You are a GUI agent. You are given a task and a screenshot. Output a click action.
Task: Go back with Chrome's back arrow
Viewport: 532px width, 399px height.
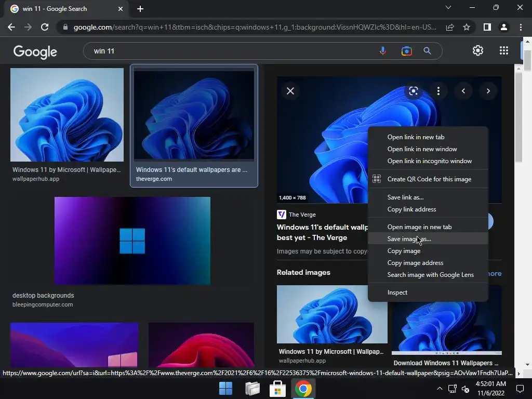click(x=11, y=27)
